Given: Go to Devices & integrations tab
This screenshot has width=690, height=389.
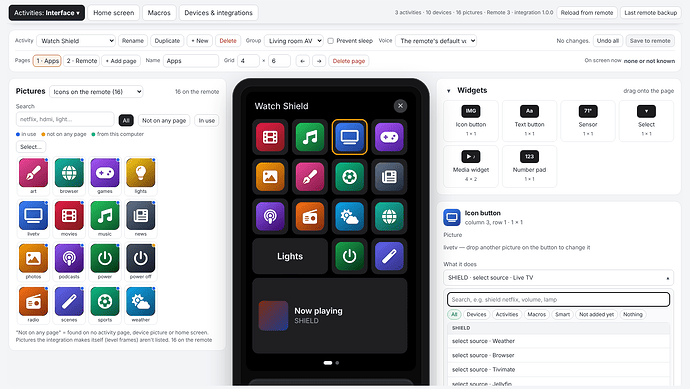Looking at the screenshot, I should point(218,13).
